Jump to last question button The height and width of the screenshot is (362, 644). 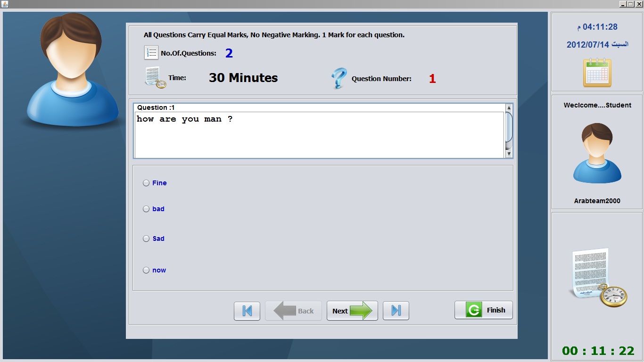[x=396, y=311]
